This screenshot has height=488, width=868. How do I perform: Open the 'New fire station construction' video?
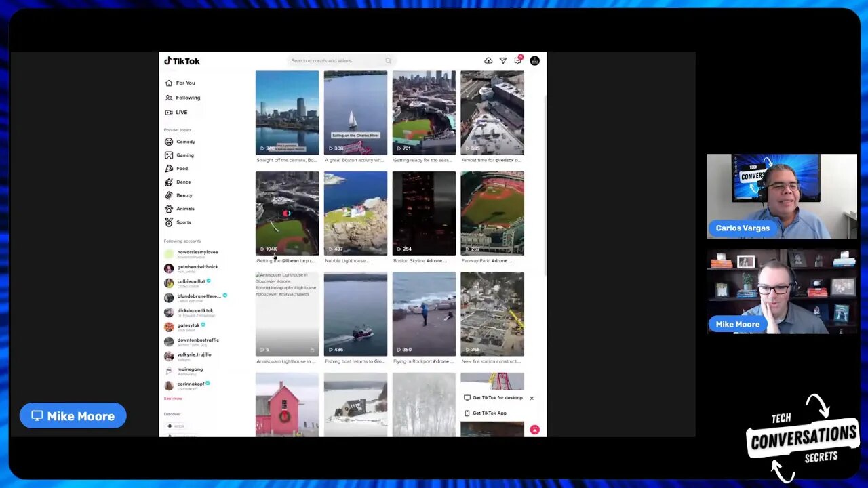pos(492,314)
